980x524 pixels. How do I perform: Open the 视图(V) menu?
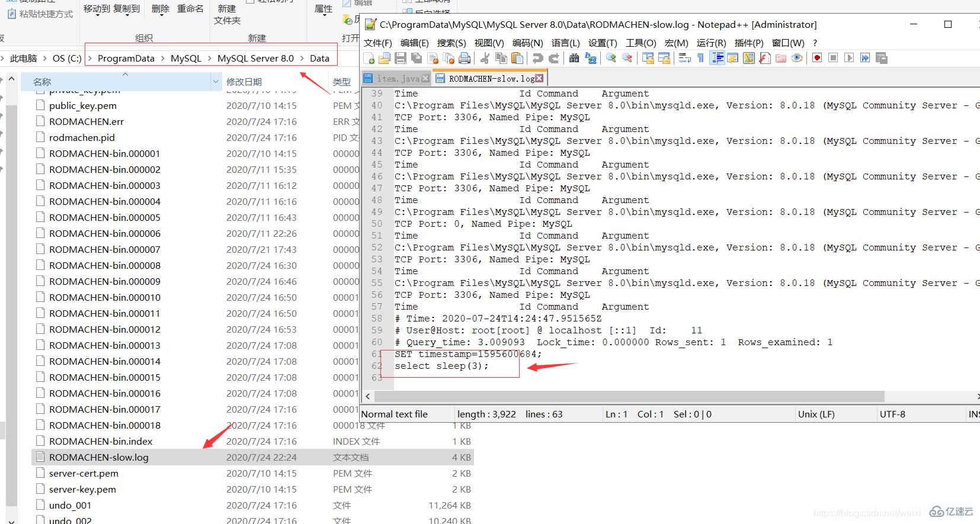[x=489, y=43]
